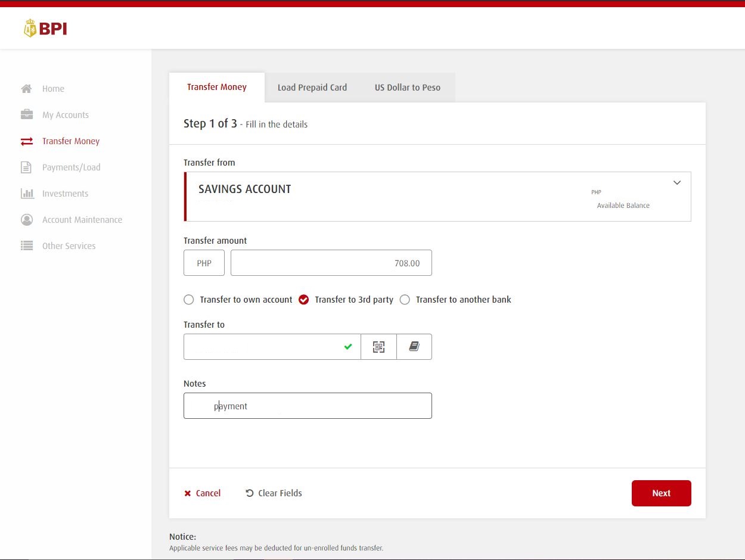The height and width of the screenshot is (560, 745).
Task: Click the Clear Fields undo arrow icon
Action: [250, 493]
